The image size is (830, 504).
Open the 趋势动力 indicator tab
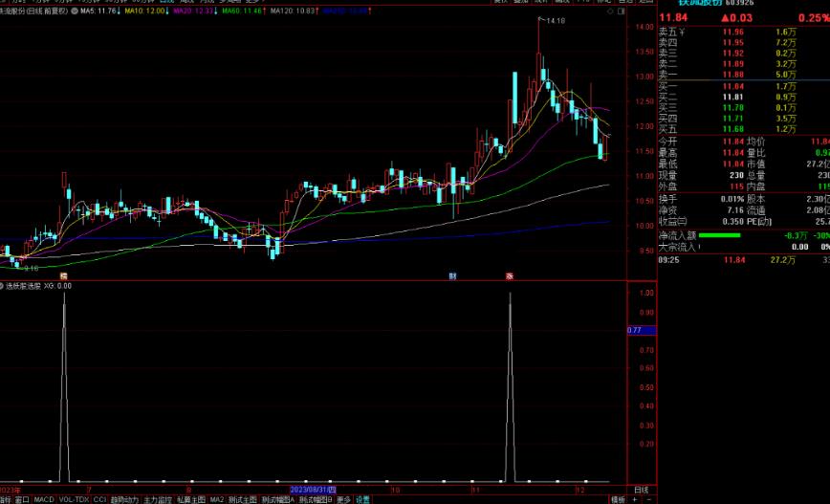click(x=125, y=500)
